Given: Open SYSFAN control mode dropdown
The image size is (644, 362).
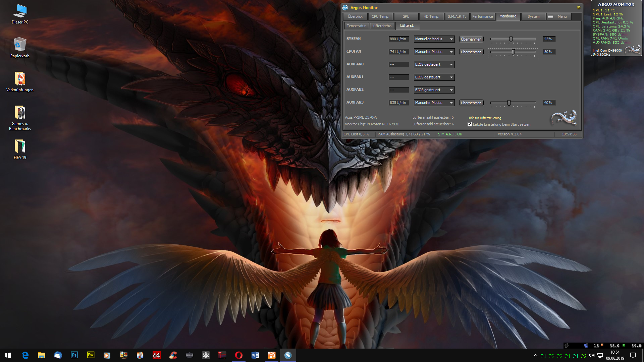Looking at the screenshot, I should click(x=434, y=39).
